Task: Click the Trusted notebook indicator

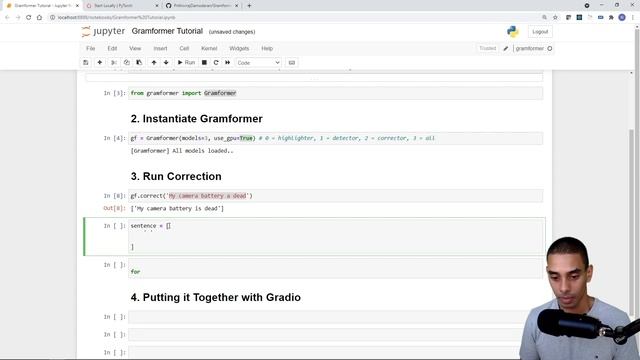Action: pyautogui.click(x=487, y=48)
